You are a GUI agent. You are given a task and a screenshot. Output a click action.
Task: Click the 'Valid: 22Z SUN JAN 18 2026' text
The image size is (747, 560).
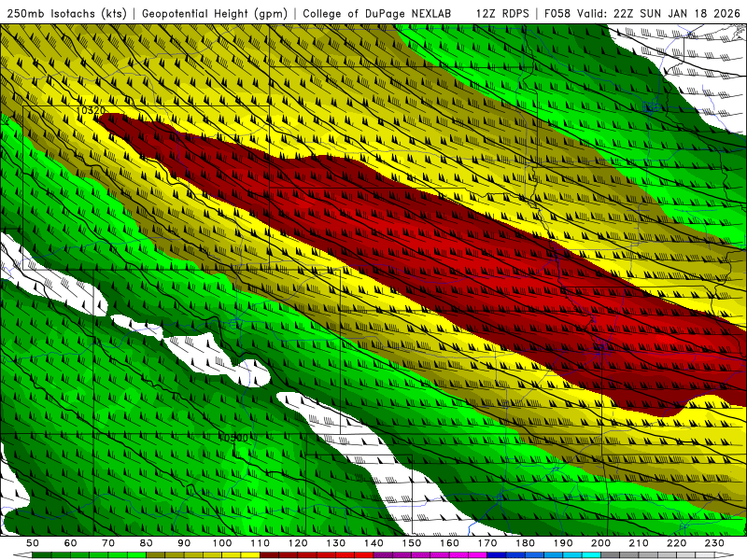[659, 13]
